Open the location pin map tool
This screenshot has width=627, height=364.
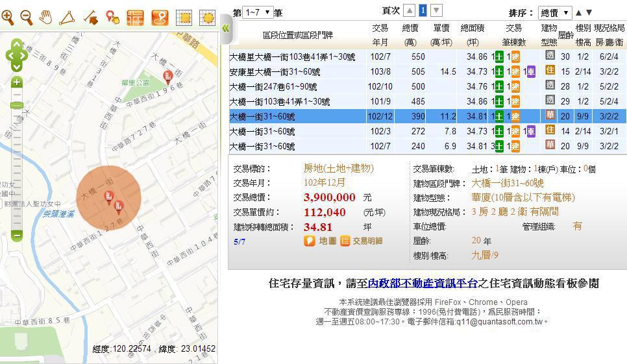coord(160,18)
